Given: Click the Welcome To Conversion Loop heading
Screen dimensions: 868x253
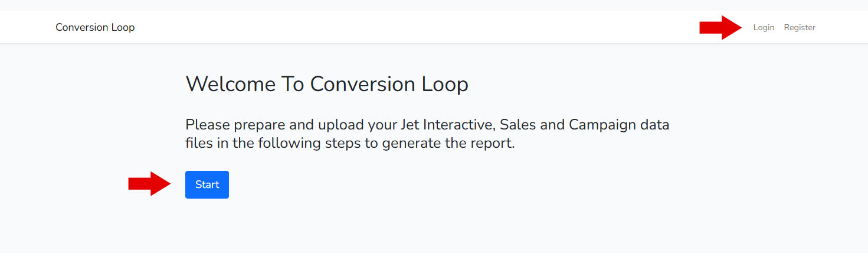Looking at the screenshot, I should point(327,85).
